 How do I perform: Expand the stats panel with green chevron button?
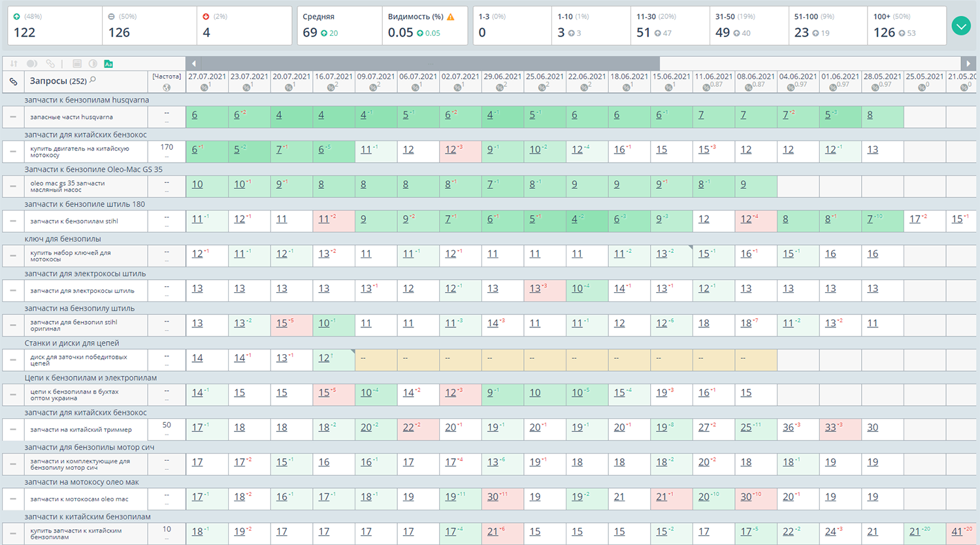961,26
